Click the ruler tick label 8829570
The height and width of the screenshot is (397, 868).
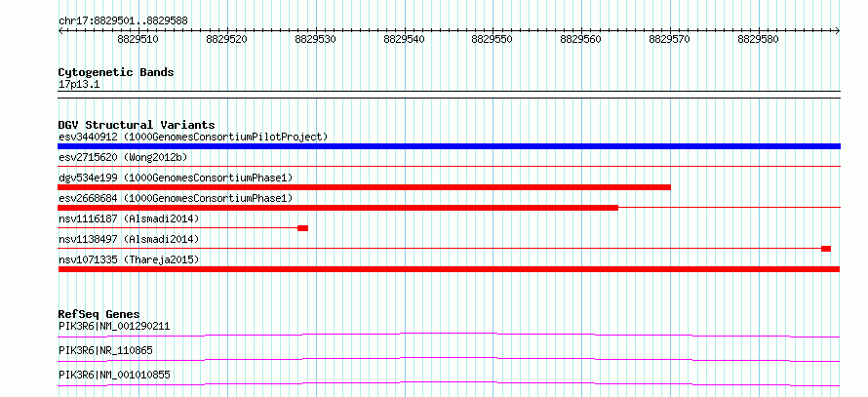669,39
